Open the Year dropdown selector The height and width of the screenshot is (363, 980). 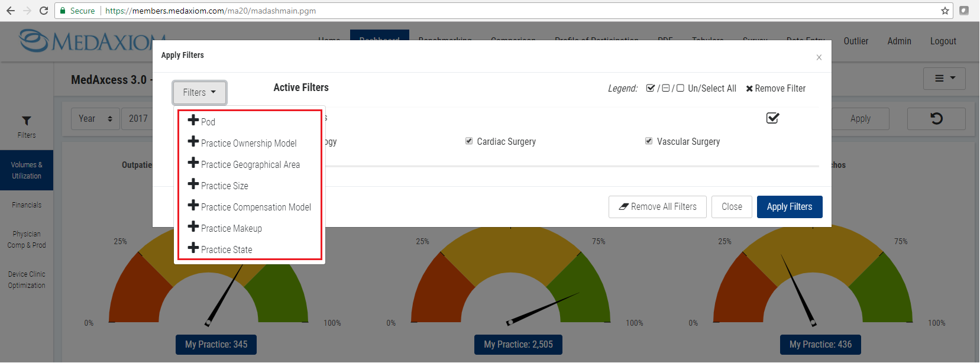pos(95,119)
